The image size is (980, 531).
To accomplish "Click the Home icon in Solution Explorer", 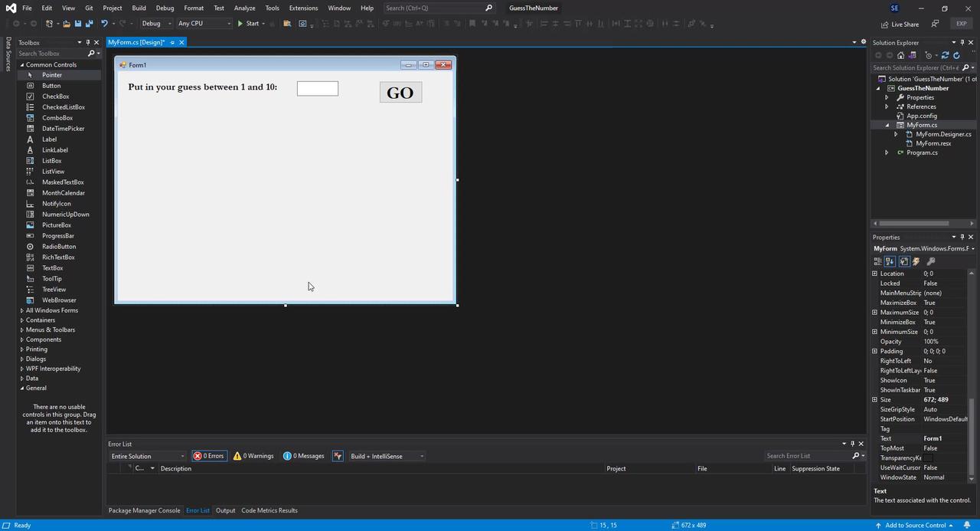I will coord(901,55).
